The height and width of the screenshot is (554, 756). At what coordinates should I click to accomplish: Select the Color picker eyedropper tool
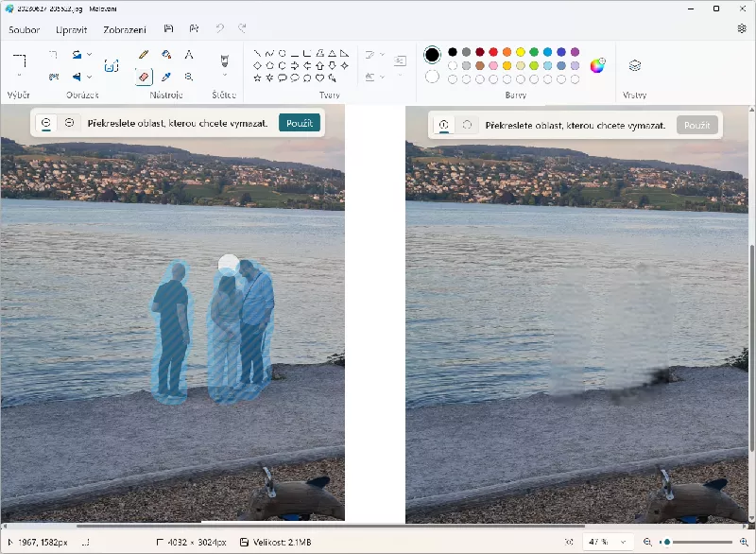click(x=166, y=77)
